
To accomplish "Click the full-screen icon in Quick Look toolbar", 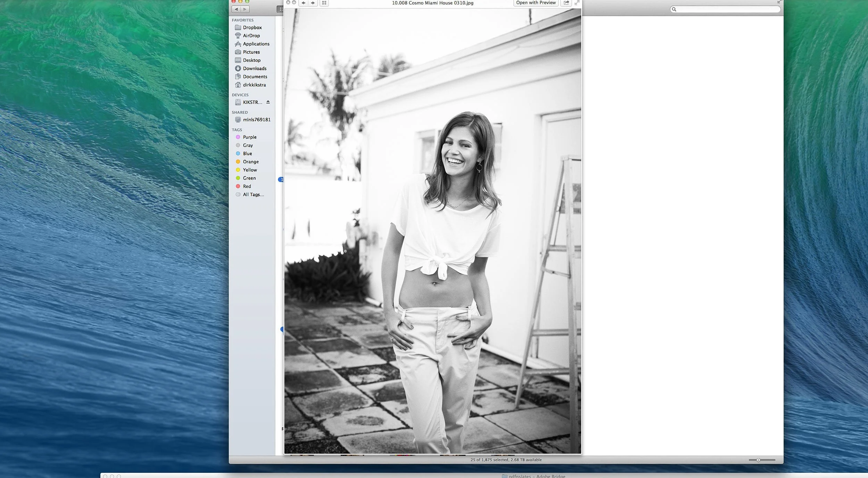I will point(577,3).
